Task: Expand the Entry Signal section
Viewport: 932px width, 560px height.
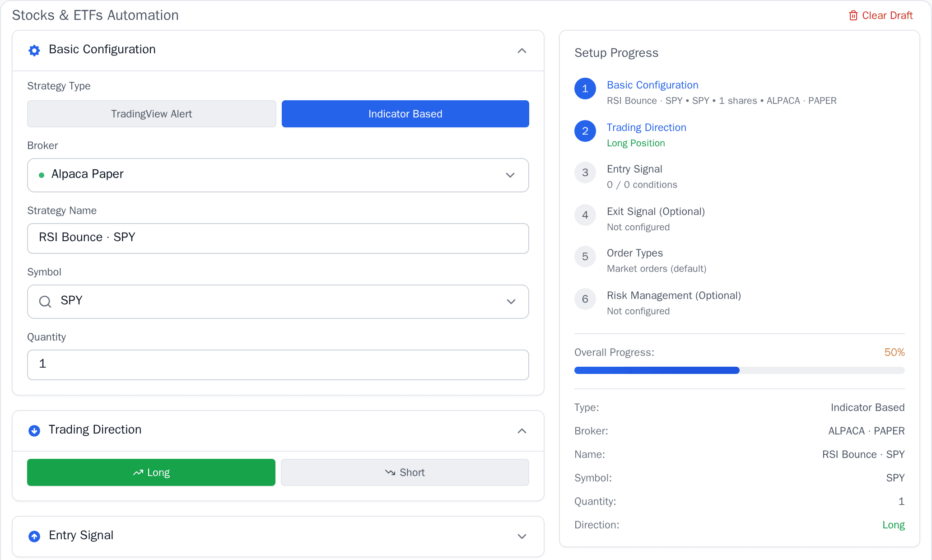Action: click(522, 537)
